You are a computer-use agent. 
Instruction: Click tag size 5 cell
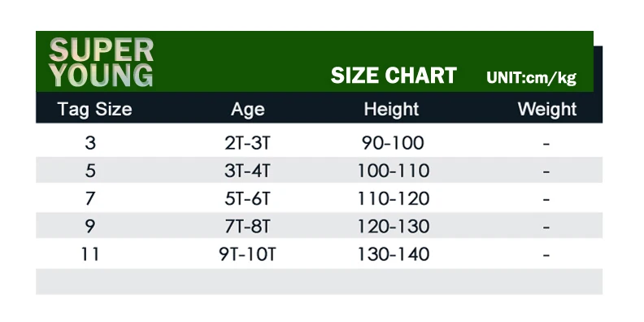coord(90,171)
